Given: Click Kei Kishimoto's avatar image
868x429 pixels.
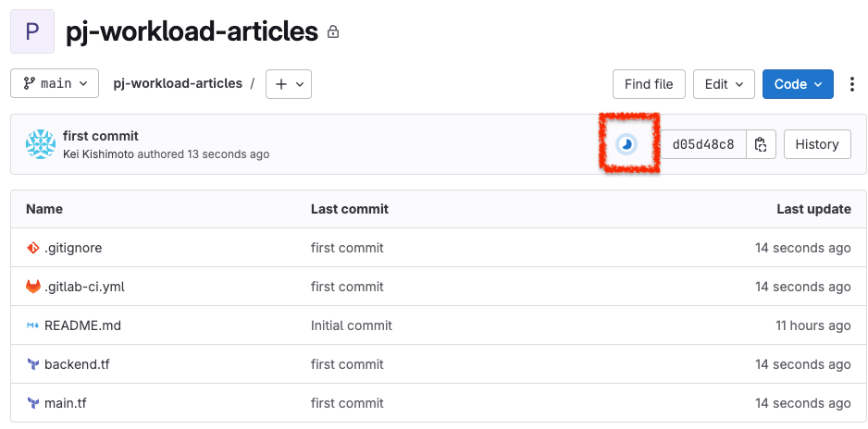Looking at the screenshot, I should 41,144.
